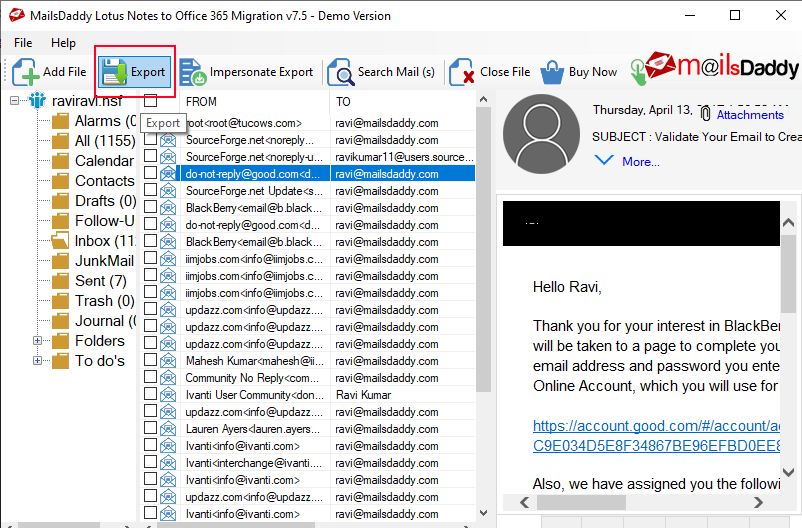This screenshot has height=528, width=802.
Task: Click the Buy Now basket icon
Action: click(x=552, y=72)
